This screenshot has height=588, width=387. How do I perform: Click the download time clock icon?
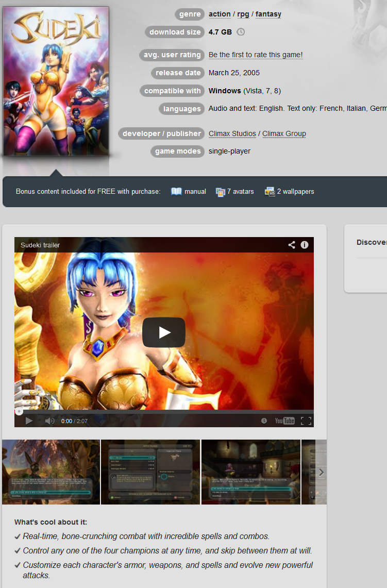(241, 32)
